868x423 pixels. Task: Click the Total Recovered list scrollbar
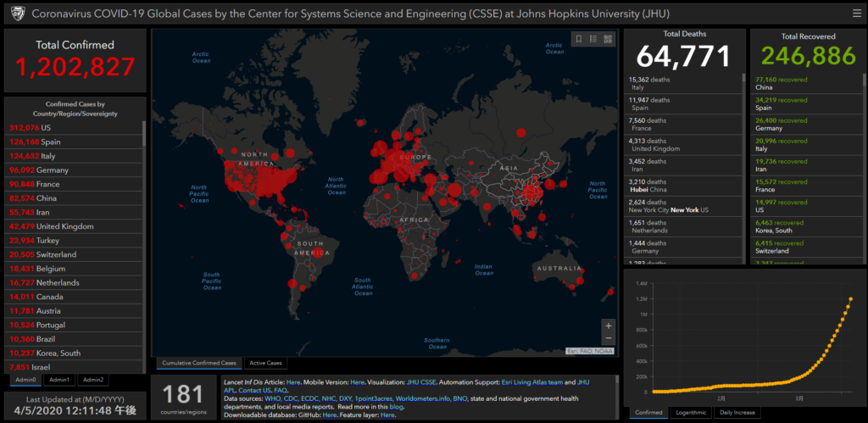[860, 170]
